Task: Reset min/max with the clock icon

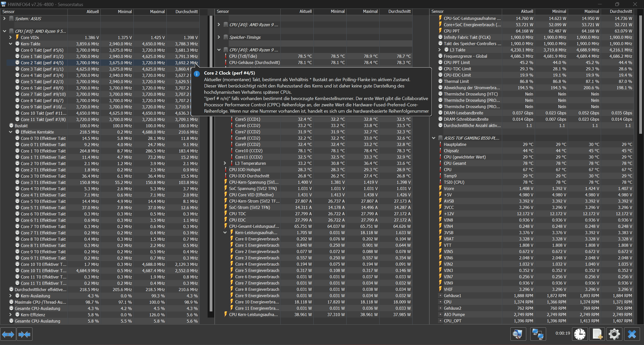Action: click(580, 334)
